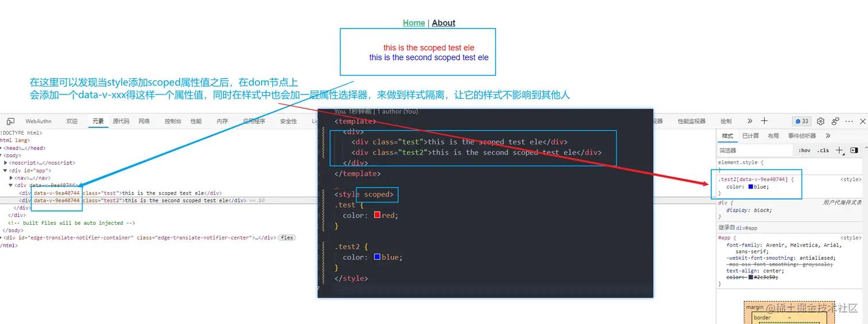Open the <style> source link for #app rule

(851, 238)
